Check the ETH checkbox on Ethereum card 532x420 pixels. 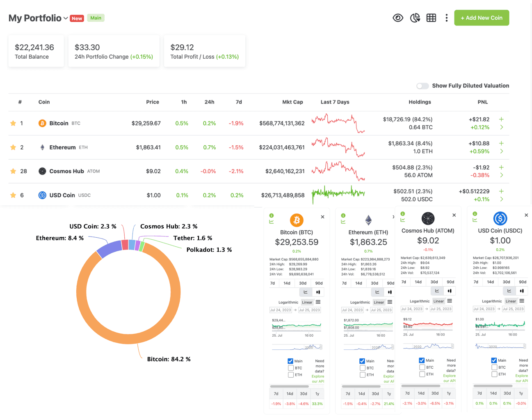362,375
